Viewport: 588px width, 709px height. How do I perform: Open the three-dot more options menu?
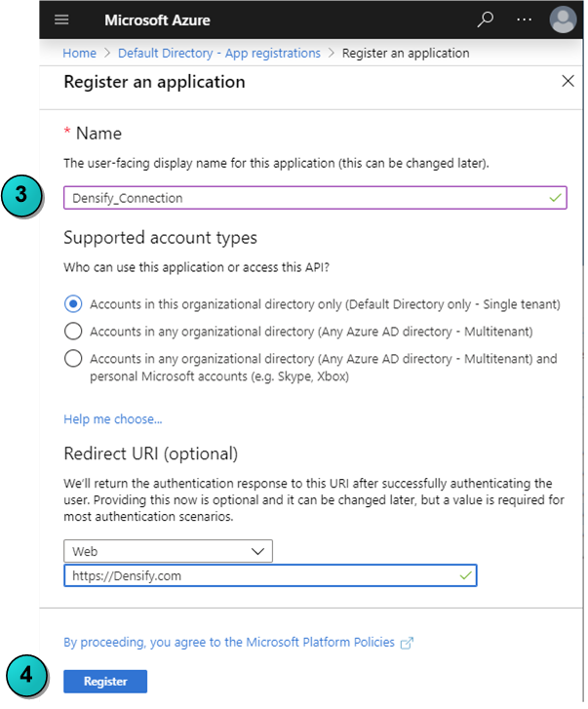pyautogui.click(x=524, y=20)
